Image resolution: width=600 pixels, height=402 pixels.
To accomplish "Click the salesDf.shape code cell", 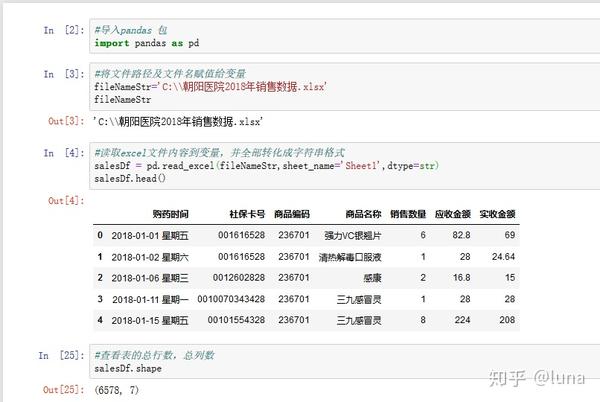I will point(344,361).
